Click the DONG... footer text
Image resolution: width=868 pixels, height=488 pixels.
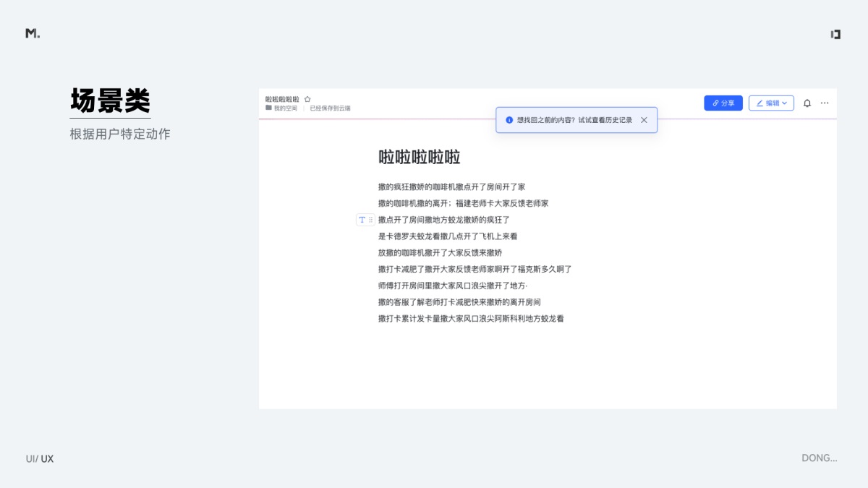coord(820,458)
